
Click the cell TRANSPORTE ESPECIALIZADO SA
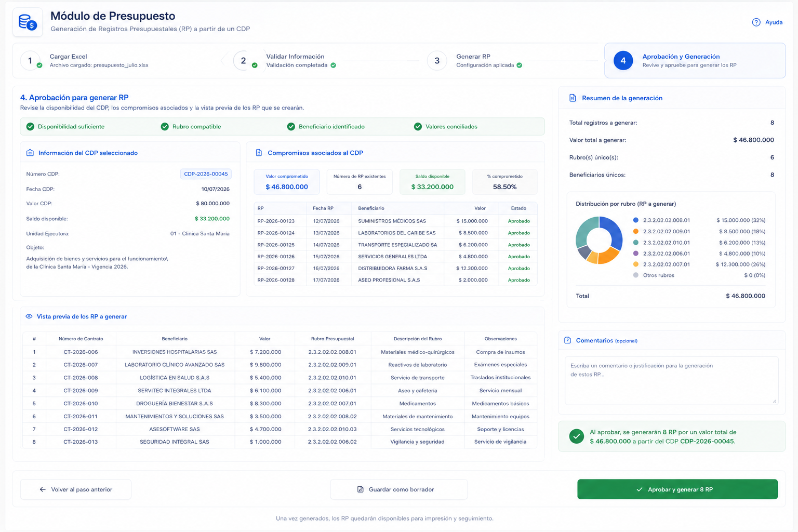397,245
